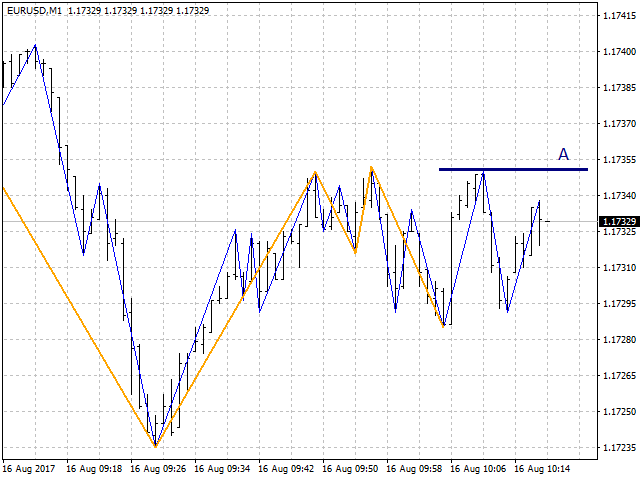Click the 1.17400 price scale label
The height and width of the screenshot is (480, 640).
619,52
